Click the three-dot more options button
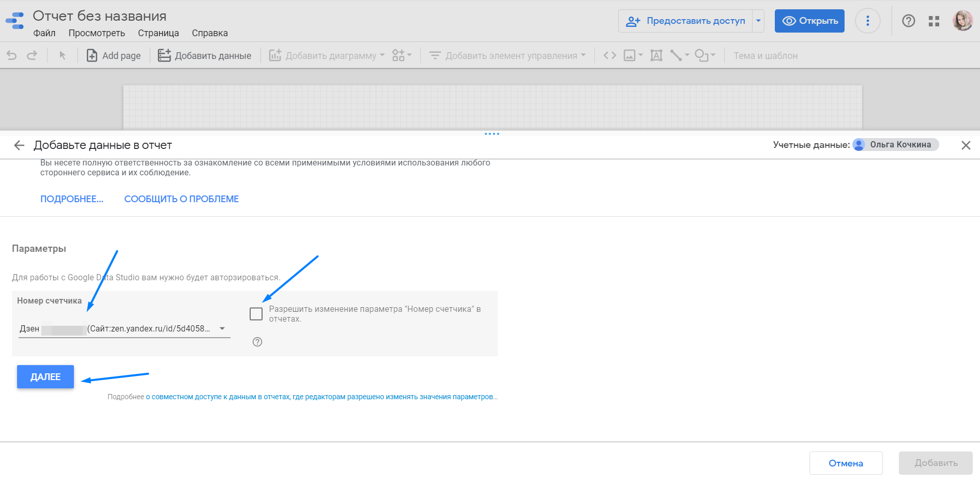Viewport: 980px width, 483px height. [867, 21]
